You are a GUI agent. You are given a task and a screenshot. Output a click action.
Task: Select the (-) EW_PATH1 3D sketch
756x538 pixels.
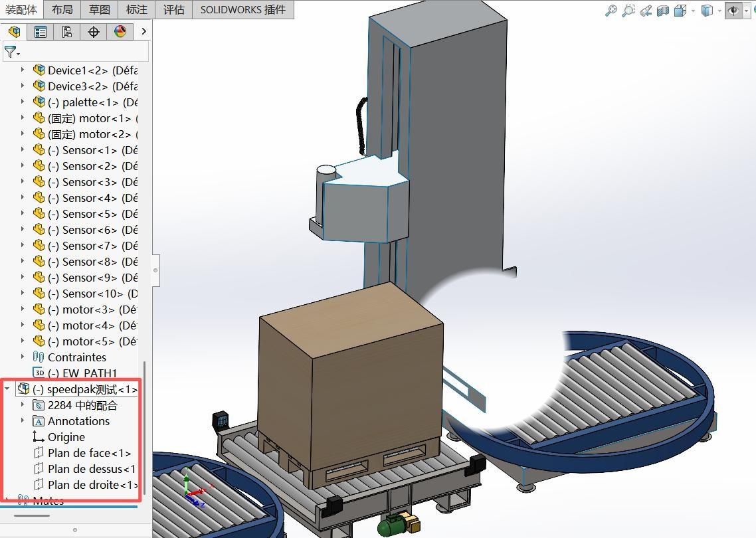click(82, 373)
